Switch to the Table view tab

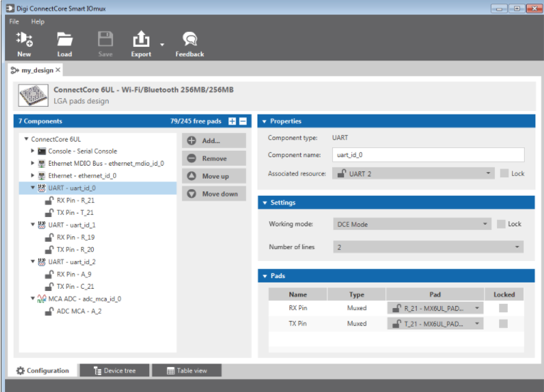[x=187, y=371]
